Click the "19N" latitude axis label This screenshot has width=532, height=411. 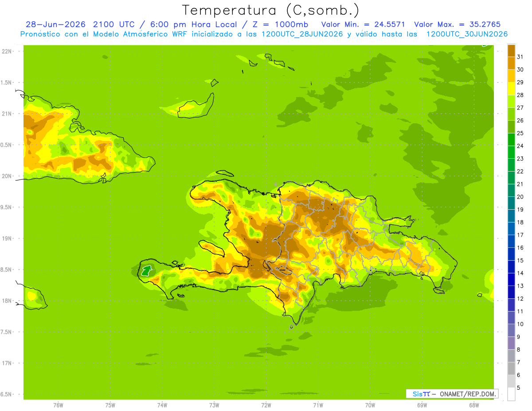tap(7, 238)
